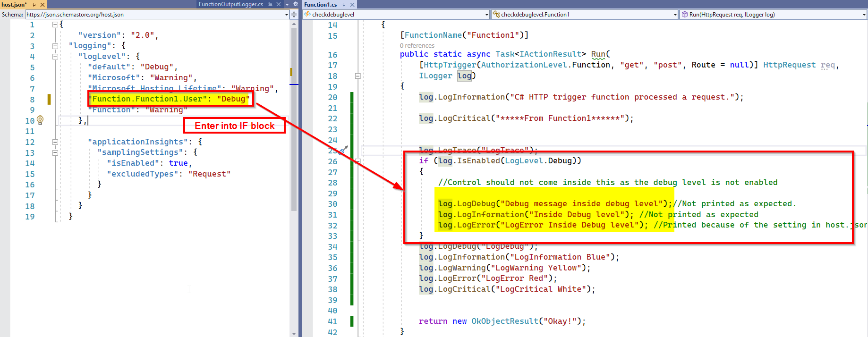Open the Schema URL dropdown
868x337 pixels.
287,15
